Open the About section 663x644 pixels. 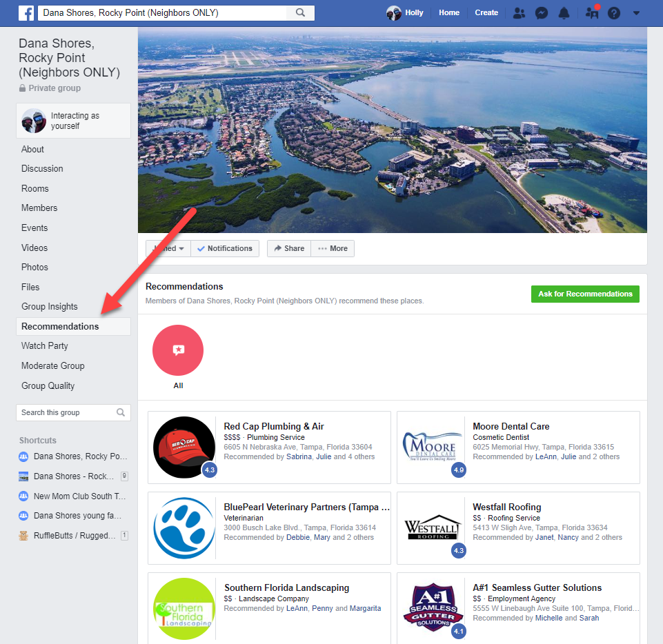[x=32, y=149]
